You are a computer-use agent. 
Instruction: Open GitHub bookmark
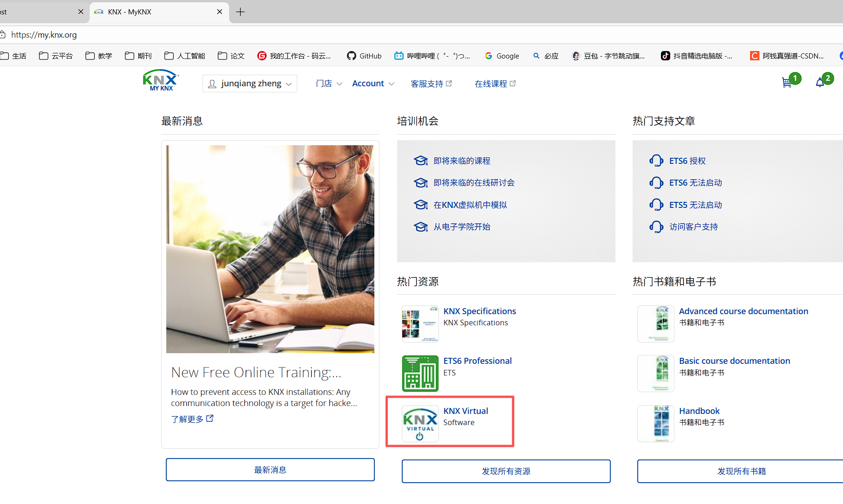tap(364, 56)
